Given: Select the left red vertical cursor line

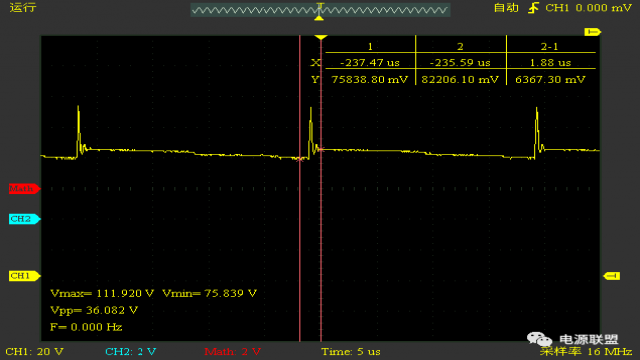Looking at the screenshot, I should tap(300, 188).
